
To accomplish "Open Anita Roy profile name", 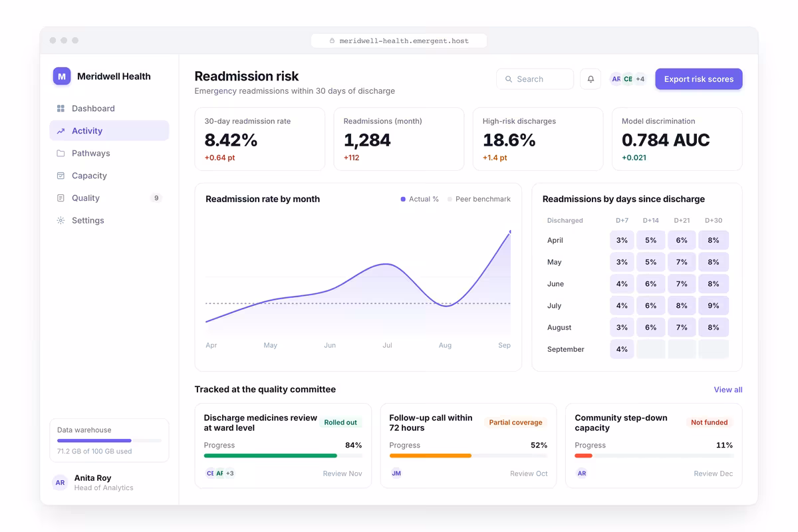I will [x=92, y=478].
